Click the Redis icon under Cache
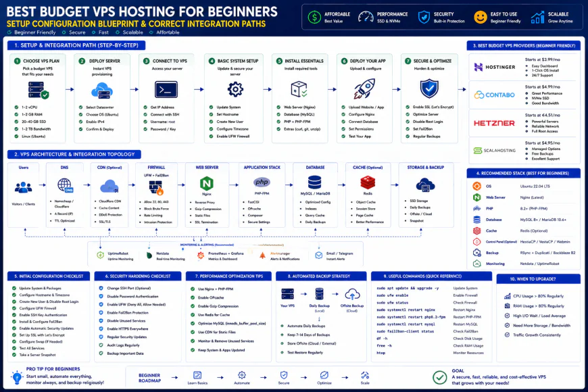 coord(368,182)
